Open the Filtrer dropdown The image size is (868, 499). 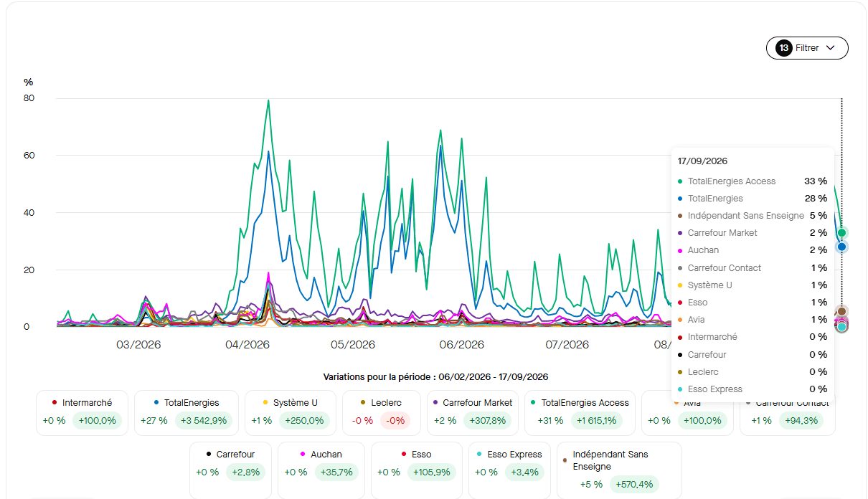[807, 48]
